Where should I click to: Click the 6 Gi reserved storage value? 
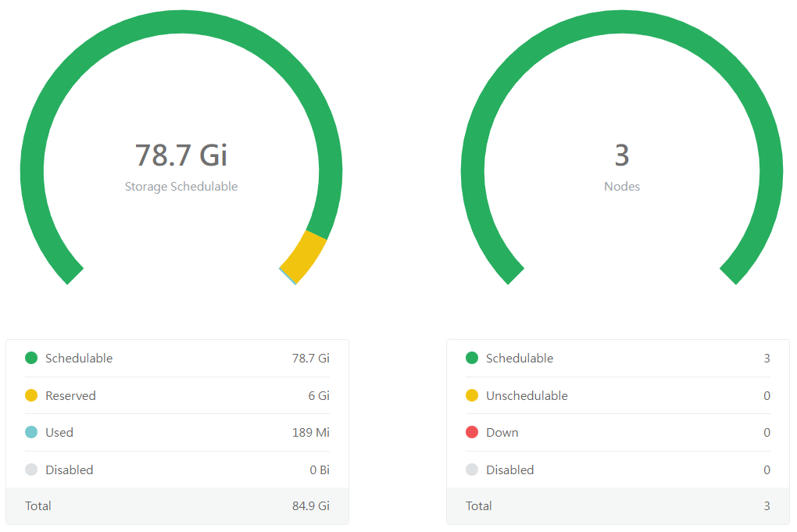(x=319, y=396)
